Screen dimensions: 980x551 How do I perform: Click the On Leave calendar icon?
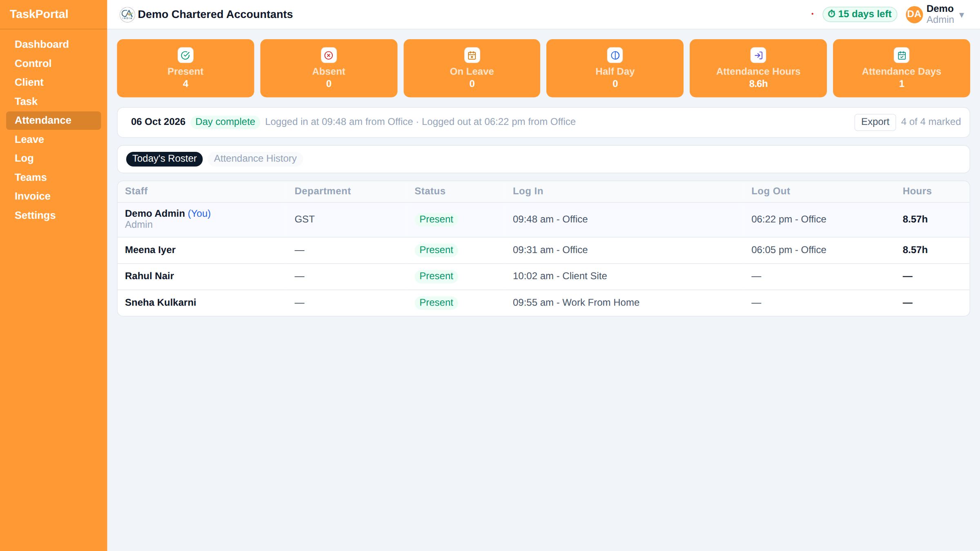(x=472, y=55)
